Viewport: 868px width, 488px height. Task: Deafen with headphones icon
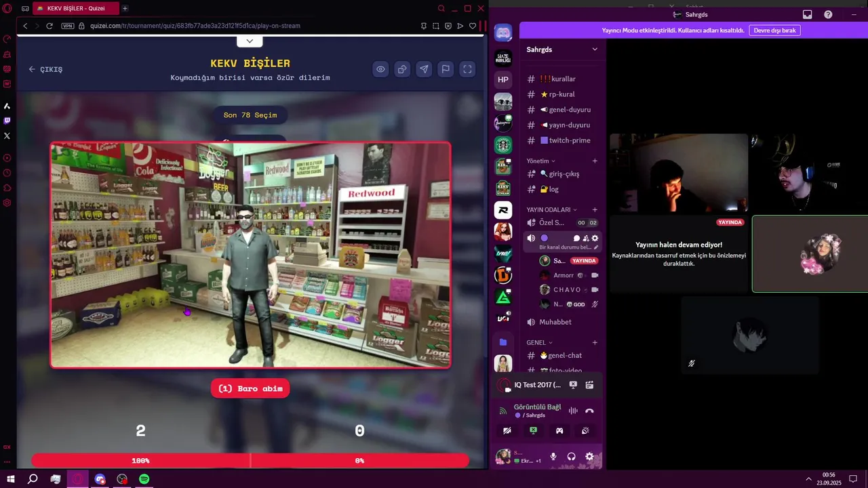[x=572, y=457]
